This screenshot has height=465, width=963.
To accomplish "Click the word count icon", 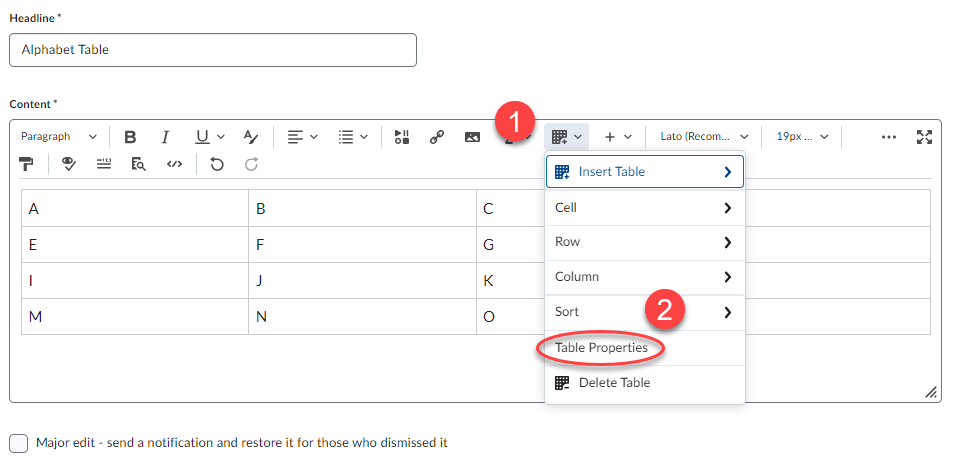I will point(104,164).
